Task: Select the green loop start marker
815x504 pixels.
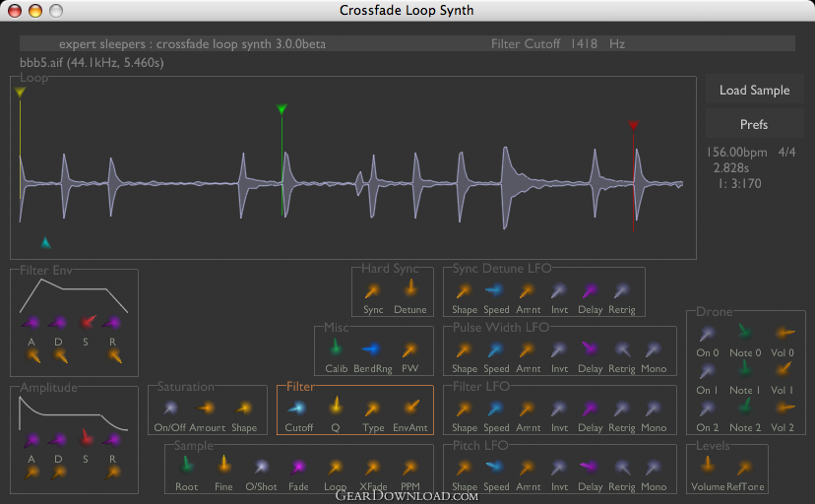Action: [282, 109]
